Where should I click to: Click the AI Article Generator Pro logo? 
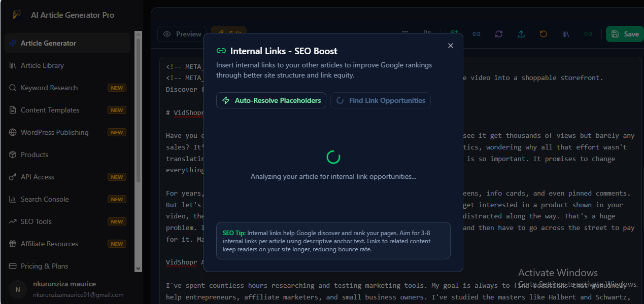click(17, 15)
